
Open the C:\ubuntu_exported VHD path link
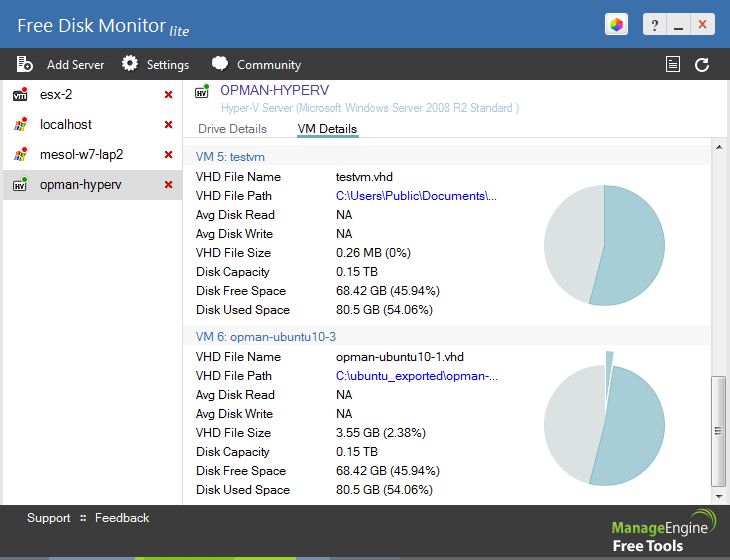click(x=417, y=376)
